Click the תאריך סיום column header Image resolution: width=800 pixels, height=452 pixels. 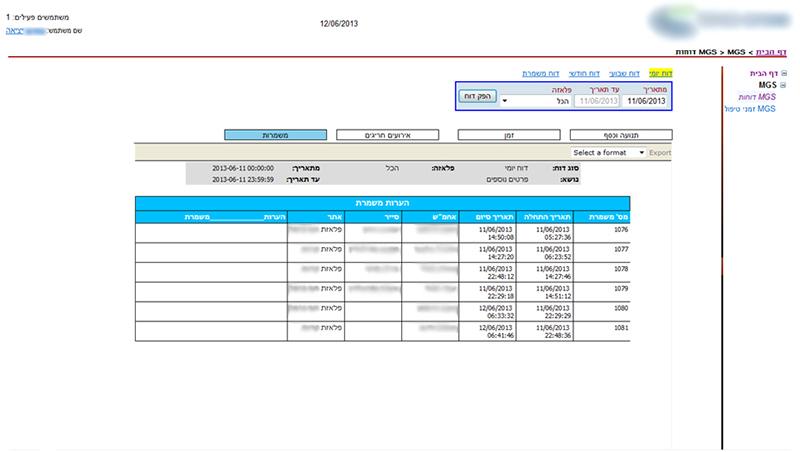[x=488, y=217]
